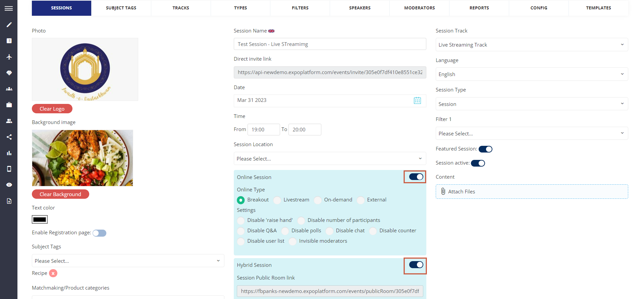The height and width of the screenshot is (299, 644).
Task: Click the Session Name input field
Action: [330, 44]
